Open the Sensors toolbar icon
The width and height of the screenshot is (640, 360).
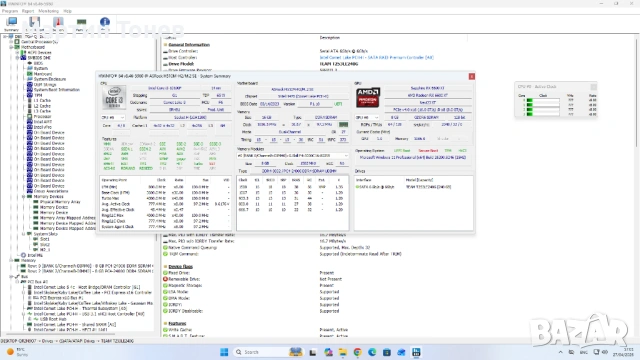pos(58,24)
